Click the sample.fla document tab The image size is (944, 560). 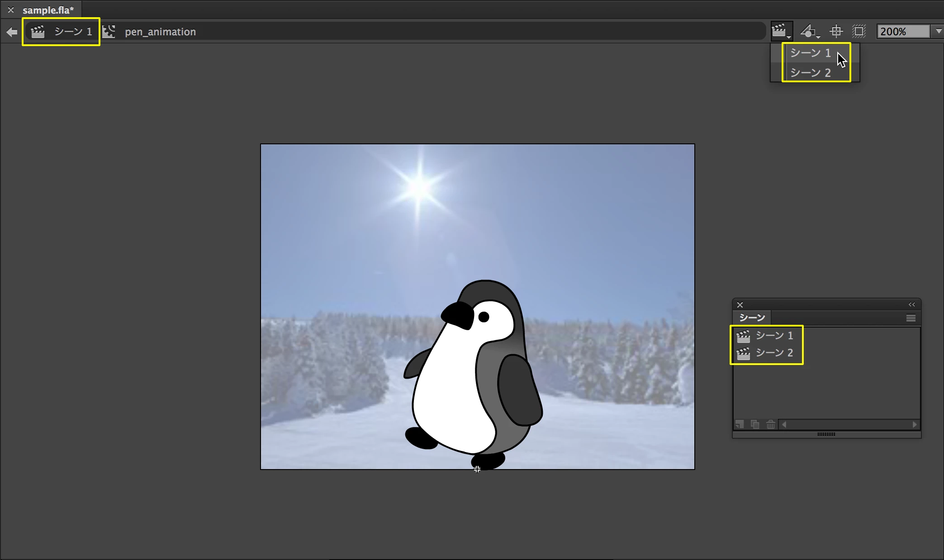(x=48, y=10)
